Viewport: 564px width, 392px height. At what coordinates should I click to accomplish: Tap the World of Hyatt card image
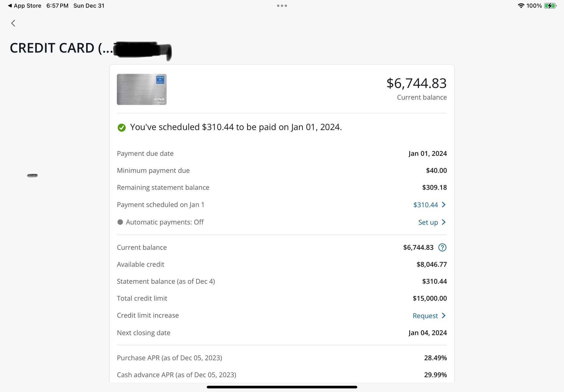(141, 89)
